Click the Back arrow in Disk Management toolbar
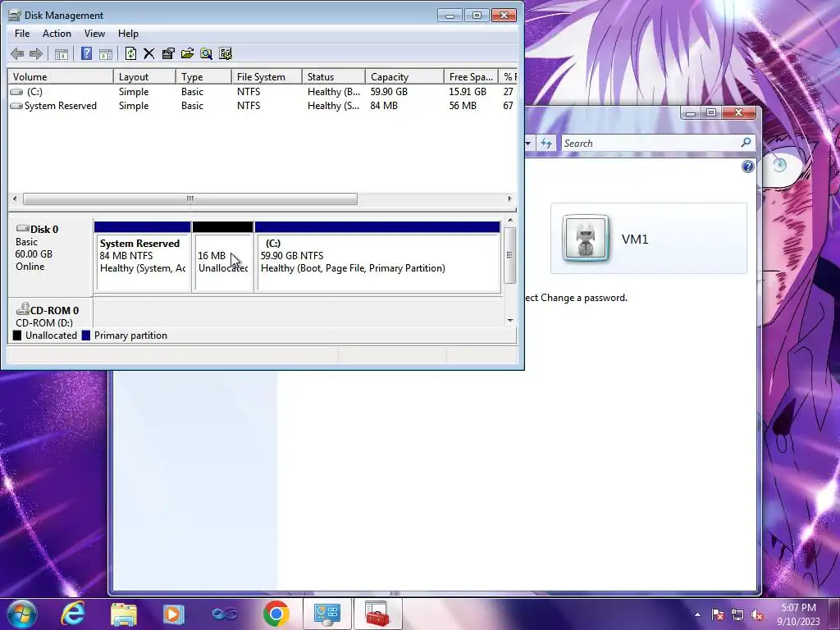Image resolution: width=840 pixels, height=630 pixels. pos(17,53)
